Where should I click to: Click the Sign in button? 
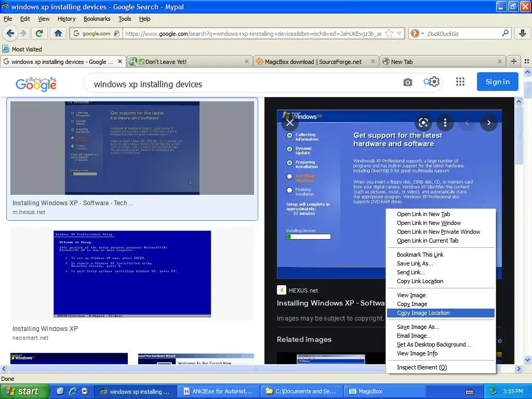click(x=497, y=82)
